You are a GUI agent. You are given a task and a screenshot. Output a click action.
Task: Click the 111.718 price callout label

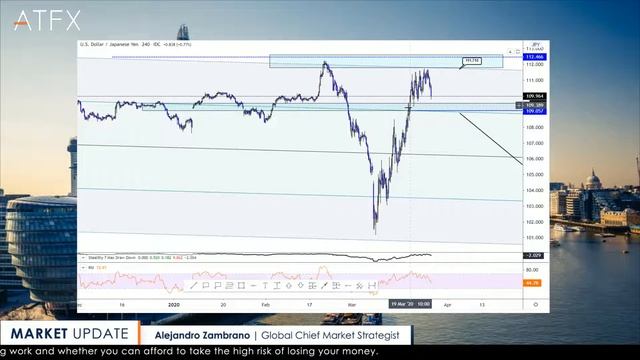pyautogui.click(x=472, y=60)
